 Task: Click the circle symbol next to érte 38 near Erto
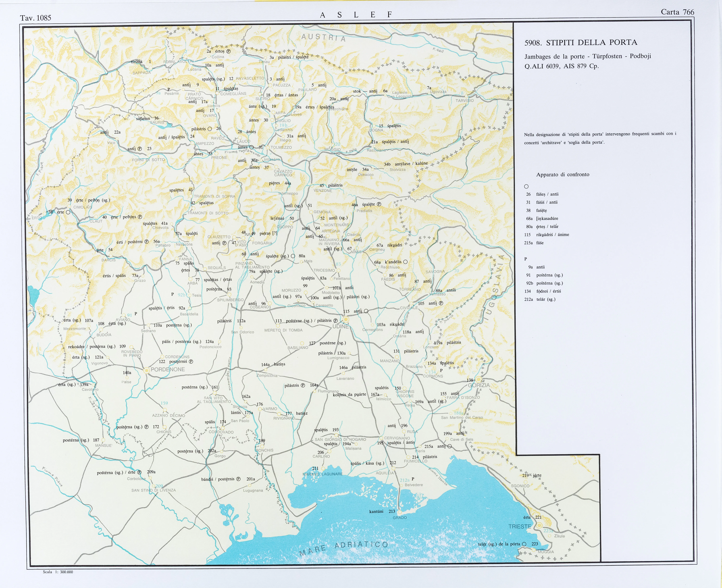(x=68, y=212)
